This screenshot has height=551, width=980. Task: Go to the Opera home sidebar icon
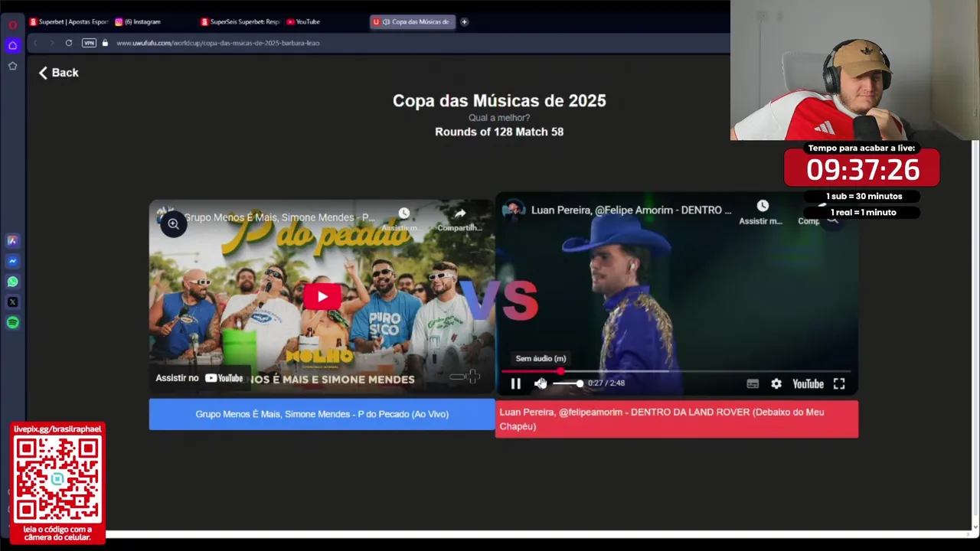pyautogui.click(x=12, y=45)
